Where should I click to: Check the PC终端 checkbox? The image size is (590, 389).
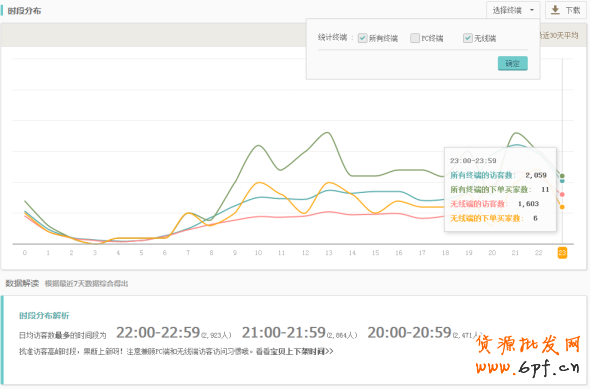coord(415,38)
